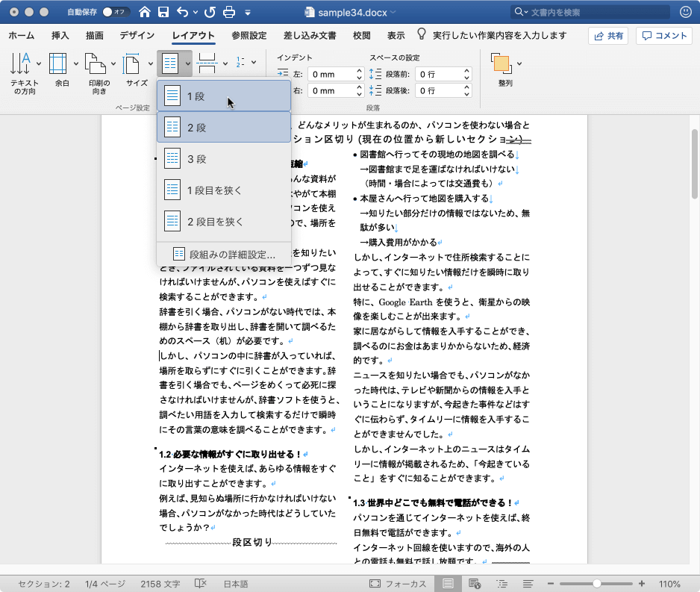Expand the breaks dropdown arrow
The height and width of the screenshot is (592, 700).
click(225, 63)
